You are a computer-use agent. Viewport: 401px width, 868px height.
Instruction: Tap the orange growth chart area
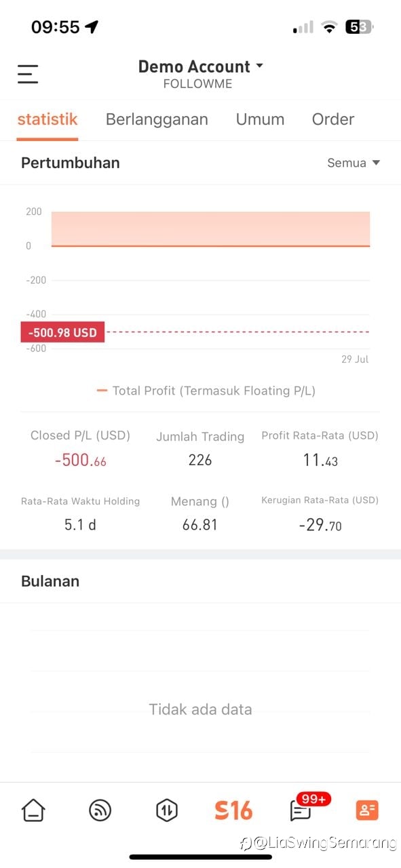pos(210,229)
